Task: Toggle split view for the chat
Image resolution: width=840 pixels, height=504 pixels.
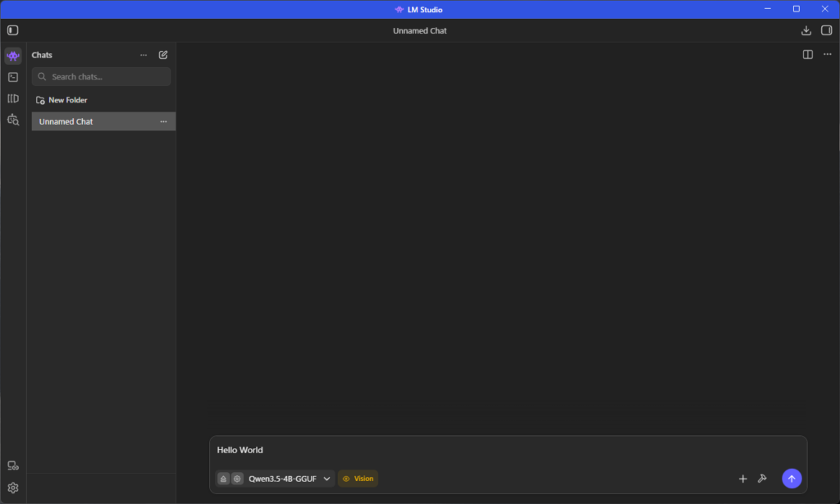Action: tap(808, 55)
